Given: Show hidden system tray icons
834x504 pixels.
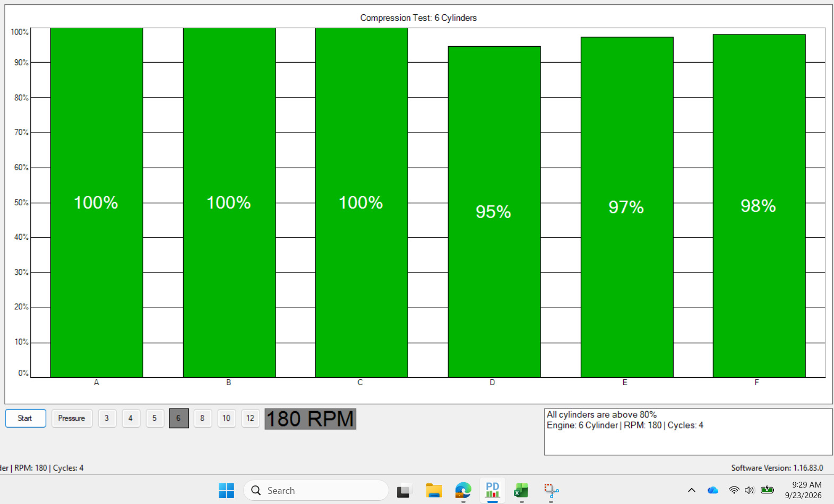Looking at the screenshot, I should pyautogui.click(x=691, y=490).
